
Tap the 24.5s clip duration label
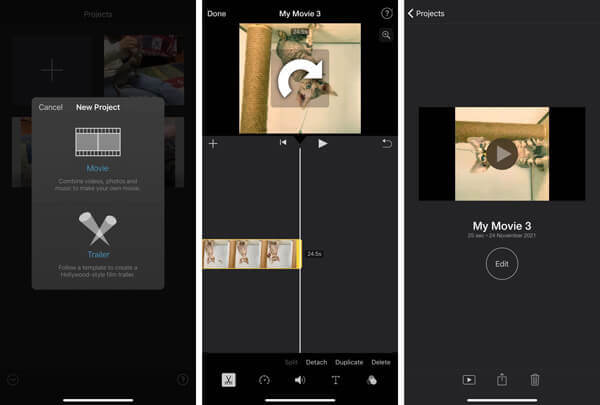tap(314, 254)
